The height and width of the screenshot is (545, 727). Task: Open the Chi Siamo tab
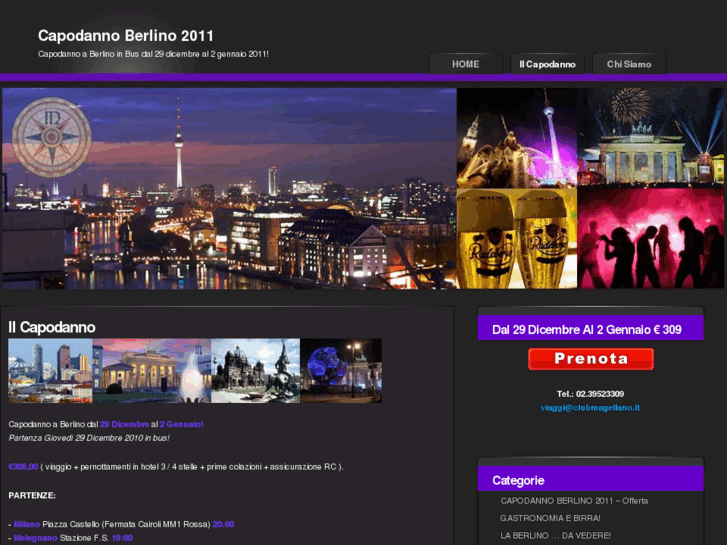(628, 64)
